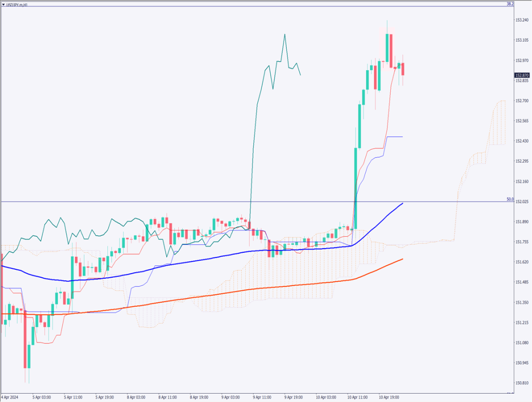
Task: Select the 38.2 Fibonacci level label
Action: click(x=510, y=4)
